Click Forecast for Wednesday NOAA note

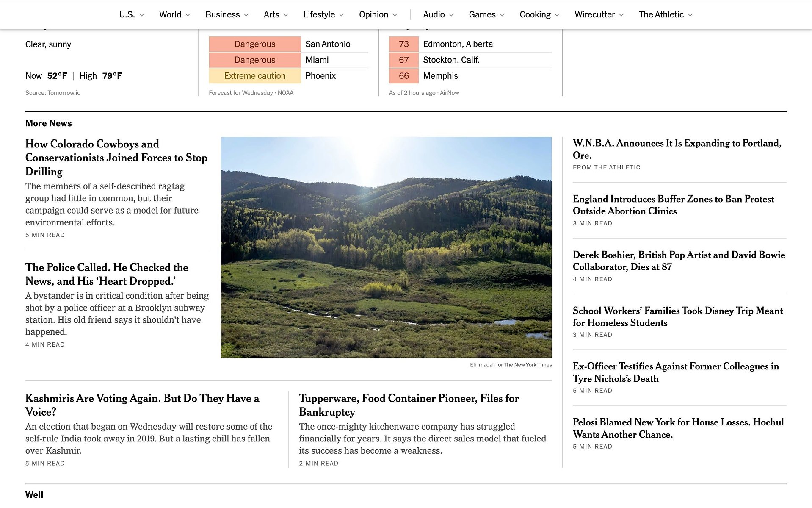(x=251, y=93)
